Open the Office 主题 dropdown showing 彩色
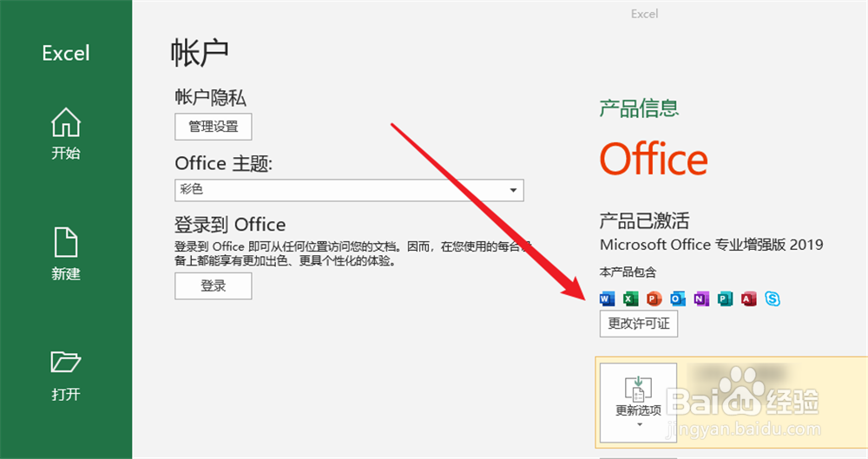 point(349,190)
